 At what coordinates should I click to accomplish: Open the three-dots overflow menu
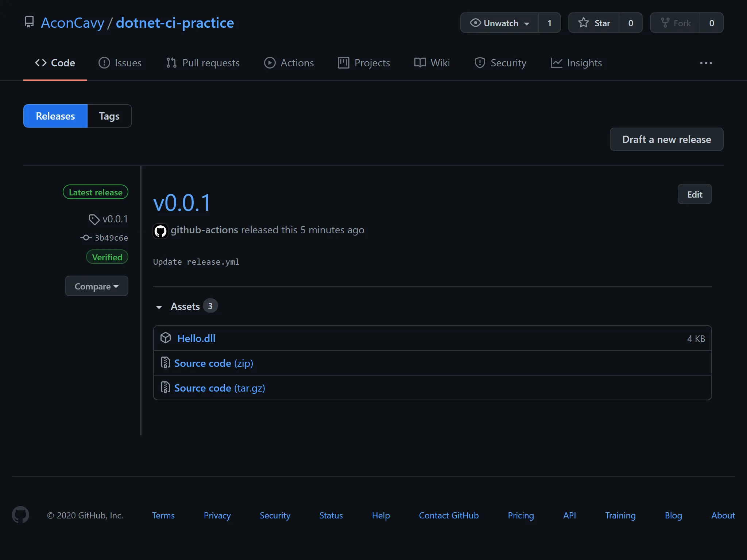pyautogui.click(x=706, y=63)
